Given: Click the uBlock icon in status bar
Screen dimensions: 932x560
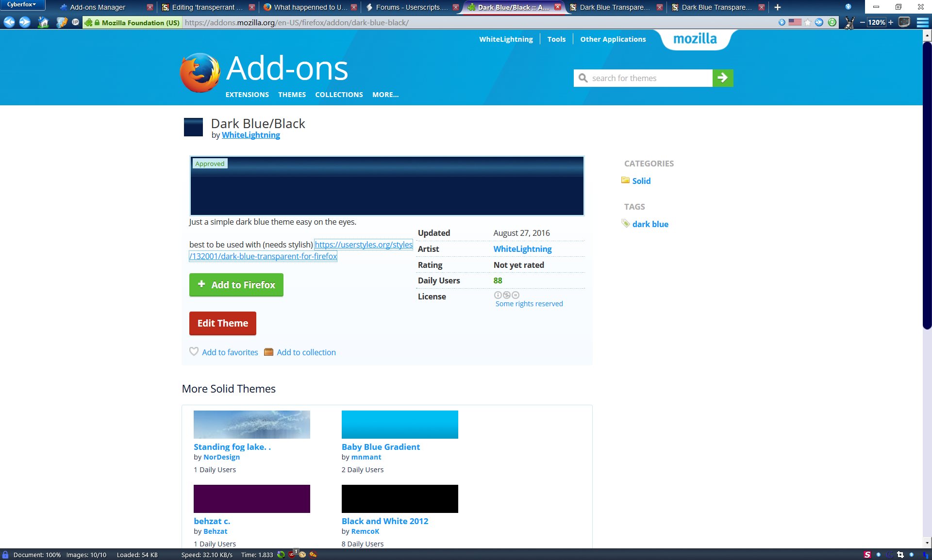Looking at the screenshot, I should (292, 555).
